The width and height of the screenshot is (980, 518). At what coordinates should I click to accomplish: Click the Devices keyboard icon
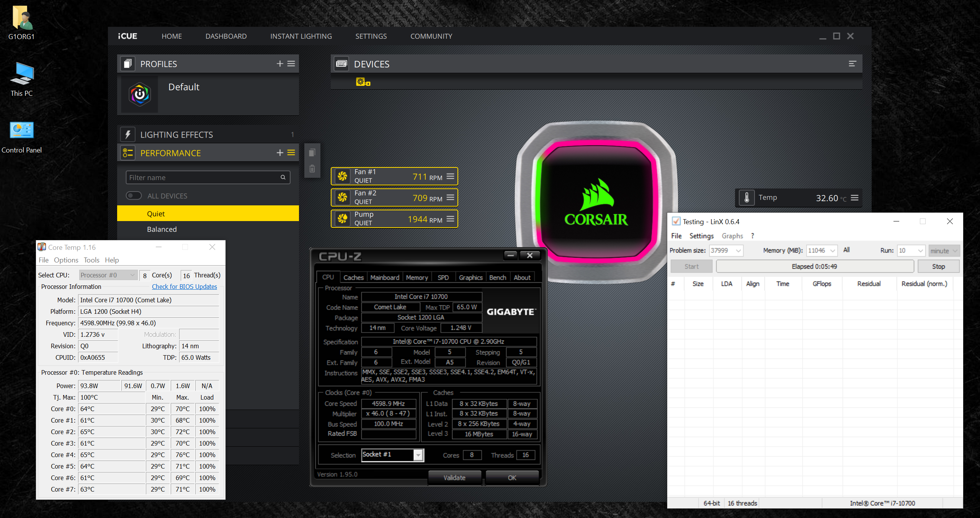[x=341, y=64]
